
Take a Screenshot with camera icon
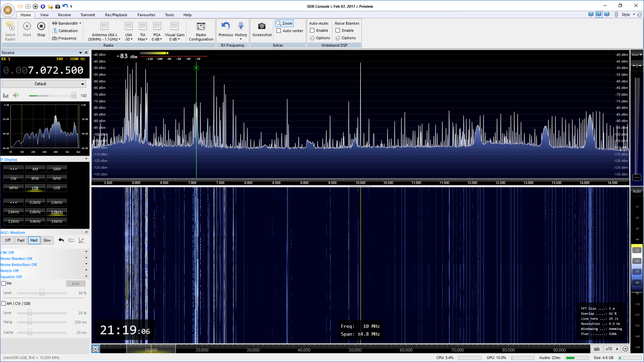click(262, 26)
